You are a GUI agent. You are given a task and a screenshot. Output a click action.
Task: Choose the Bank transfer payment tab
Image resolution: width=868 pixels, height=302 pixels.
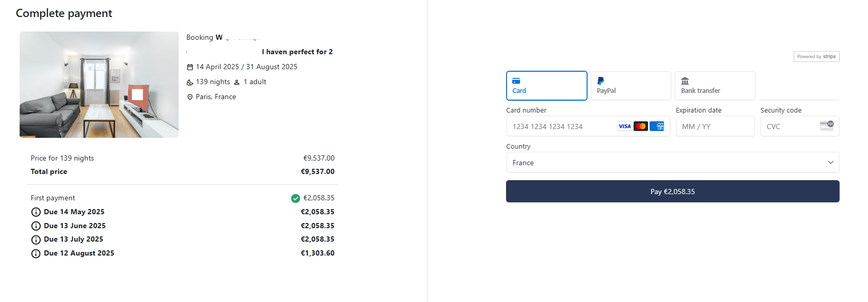click(715, 86)
